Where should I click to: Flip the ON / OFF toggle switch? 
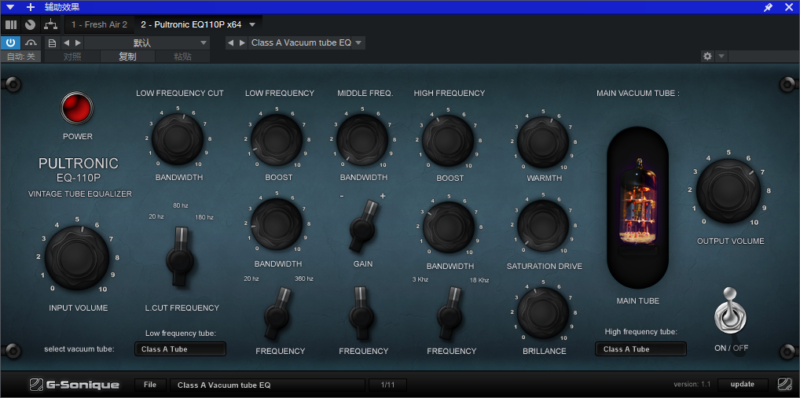730,310
